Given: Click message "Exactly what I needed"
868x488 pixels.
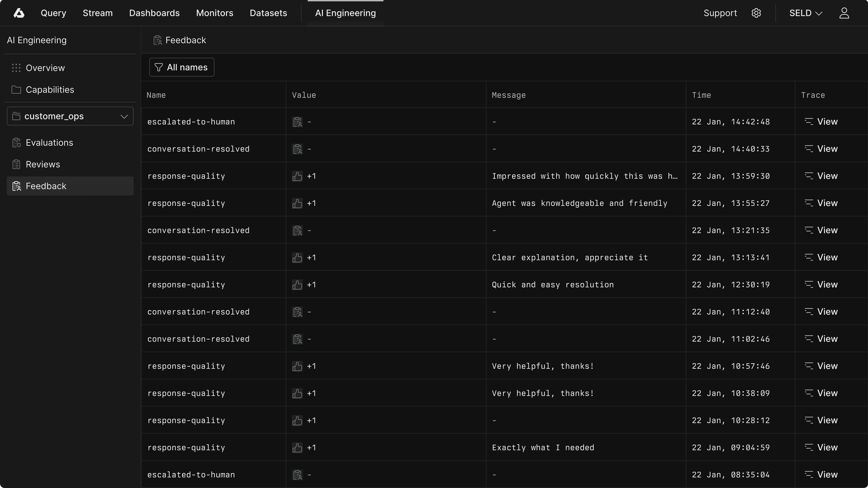Looking at the screenshot, I should click(543, 448).
